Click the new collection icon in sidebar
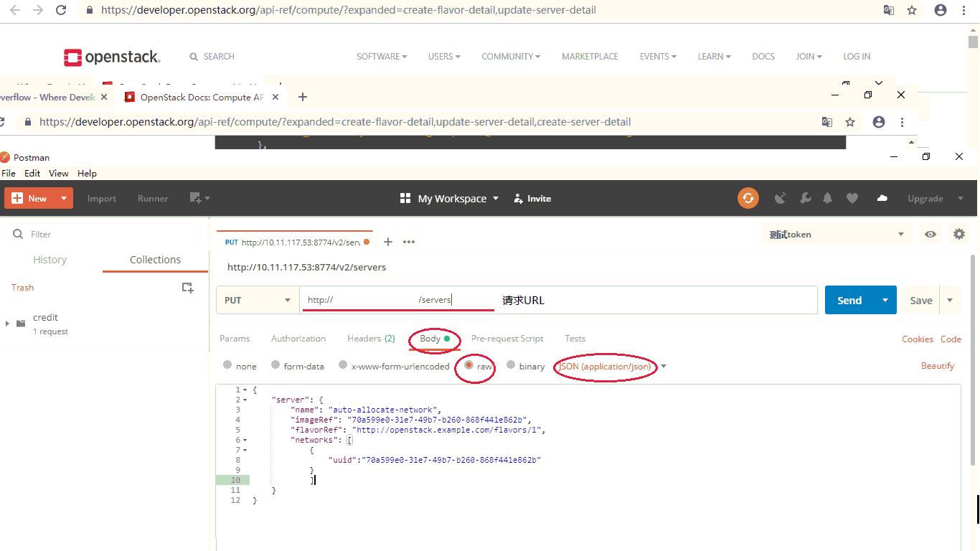The width and height of the screenshot is (980, 551). pyautogui.click(x=187, y=288)
